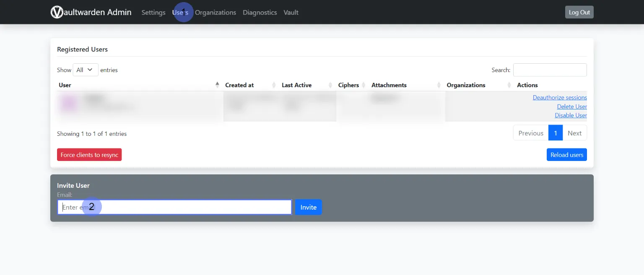Focus the Enter email input field
This screenshot has width=644, height=275.
coord(174,207)
